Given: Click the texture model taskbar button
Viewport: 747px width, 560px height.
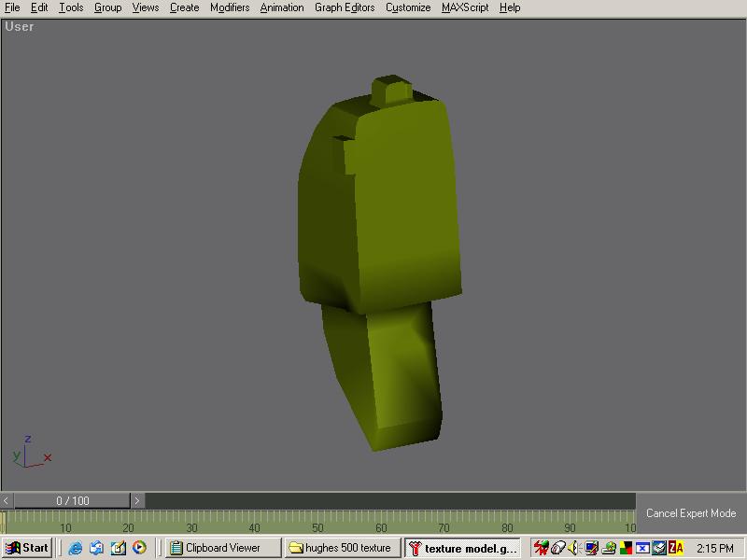Looking at the screenshot, I should pyautogui.click(x=463, y=548).
